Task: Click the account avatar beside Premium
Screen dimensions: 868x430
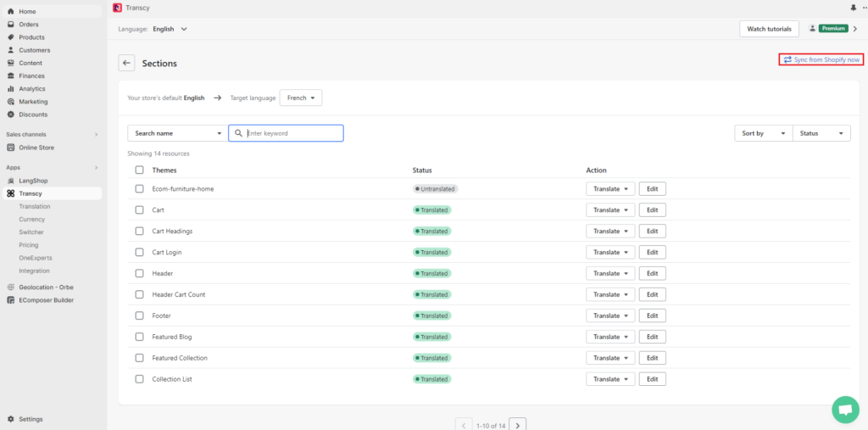Action: (x=813, y=28)
